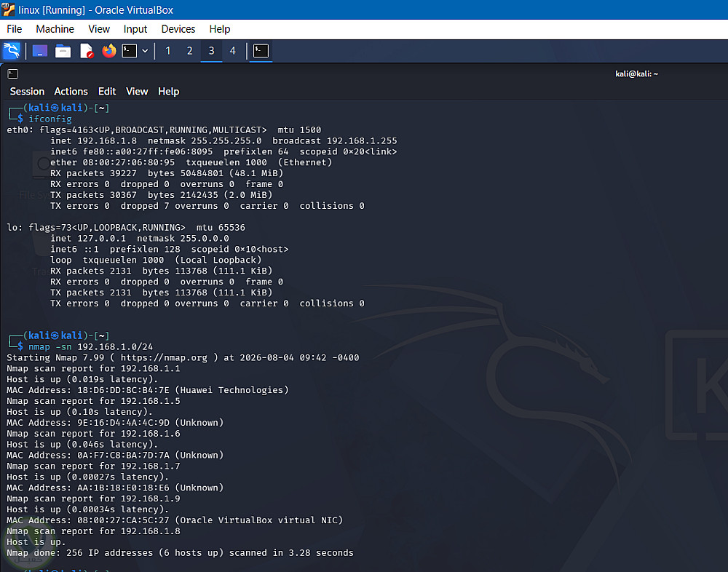728x572 pixels.
Task: Click the https://nmap.org link in output
Action: pos(164,358)
